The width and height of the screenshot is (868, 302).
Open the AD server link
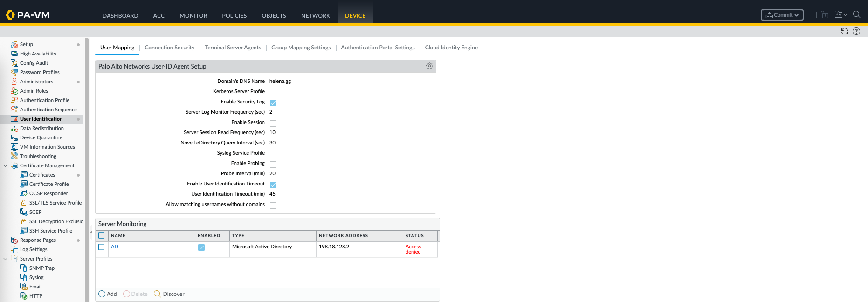115,247
